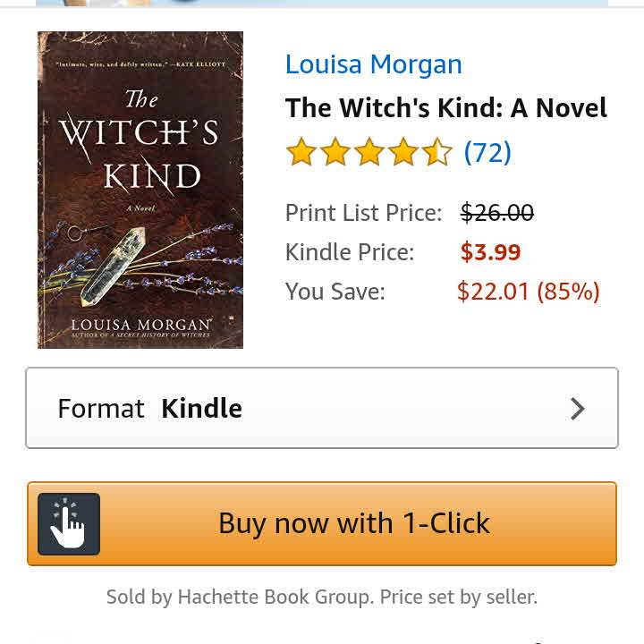Click the first gold rating star
The height and width of the screenshot is (644, 644).
pos(301,151)
